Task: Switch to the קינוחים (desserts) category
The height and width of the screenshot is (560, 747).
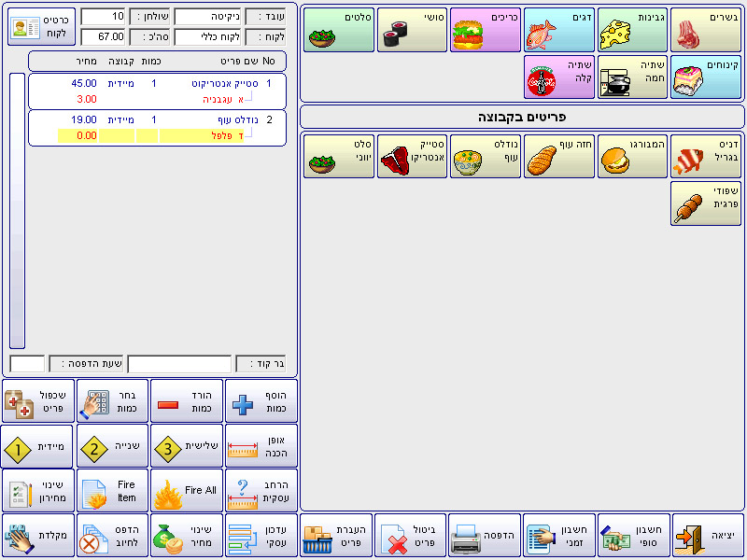Action: pyautogui.click(x=707, y=77)
